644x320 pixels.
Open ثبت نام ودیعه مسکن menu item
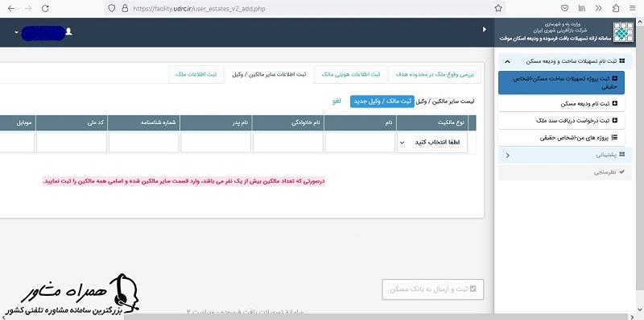tap(561, 103)
